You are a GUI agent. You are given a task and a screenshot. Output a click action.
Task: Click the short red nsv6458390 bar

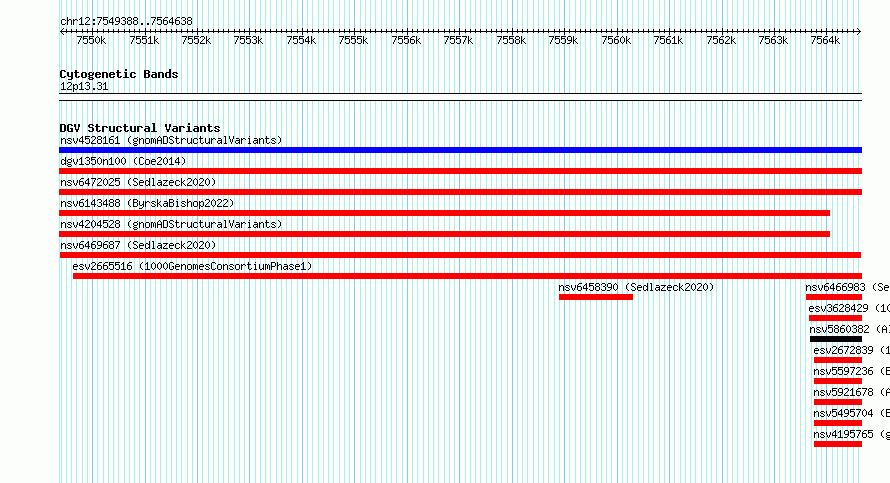click(x=595, y=297)
